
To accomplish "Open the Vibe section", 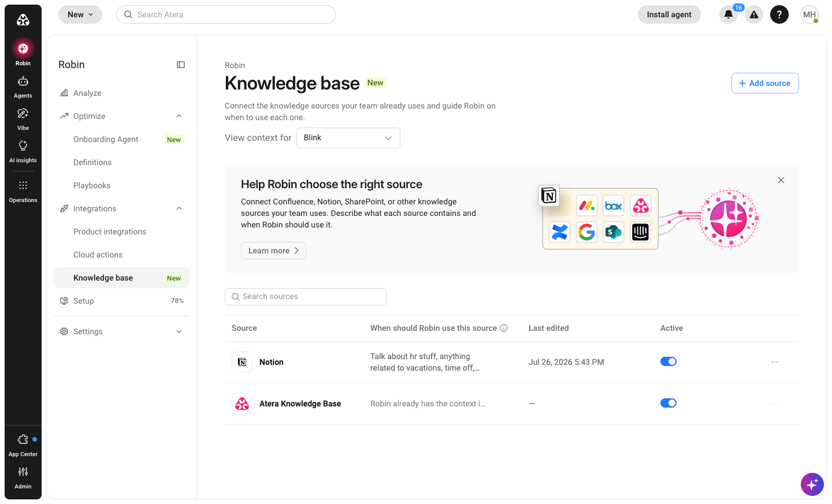I will tap(23, 119).
